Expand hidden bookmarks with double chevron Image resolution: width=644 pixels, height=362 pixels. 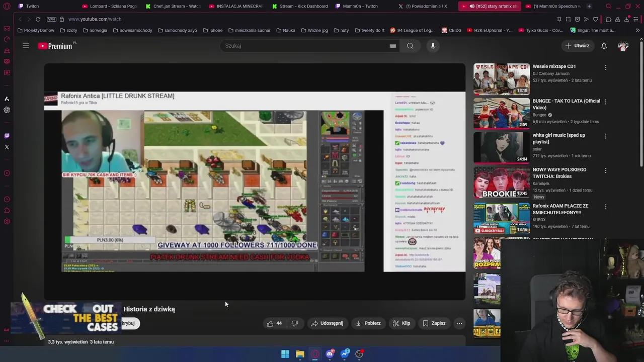coord(637,30)
